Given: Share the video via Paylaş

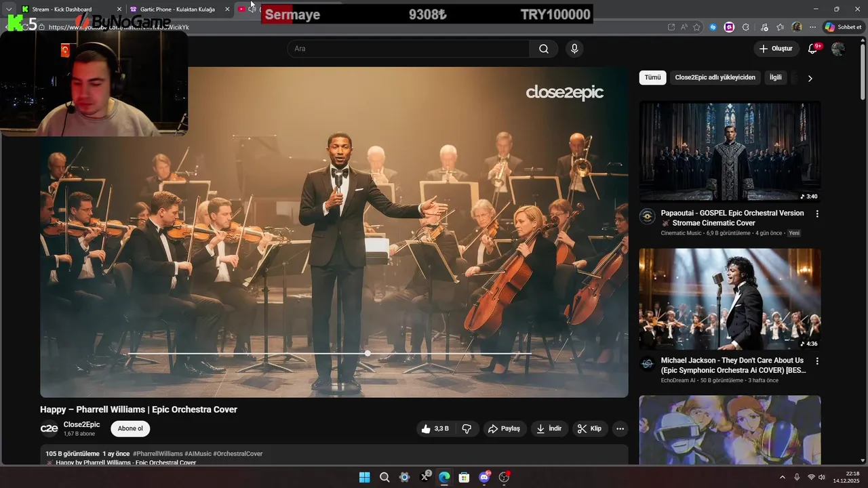Looking at the screenshot, I should coord(505,428).
